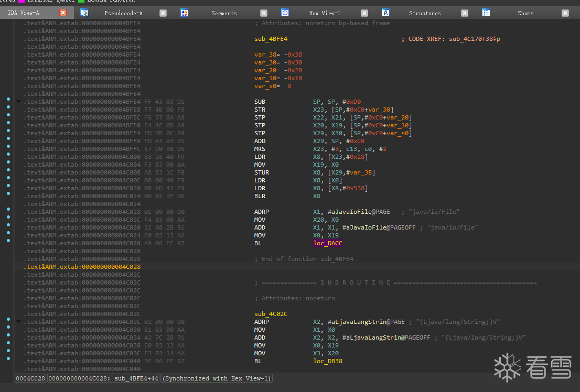Click "Synchronized with Hex View-1" status field
Image resolution: width=580 pixels, height=392 pixels.
tap(217, 378)
